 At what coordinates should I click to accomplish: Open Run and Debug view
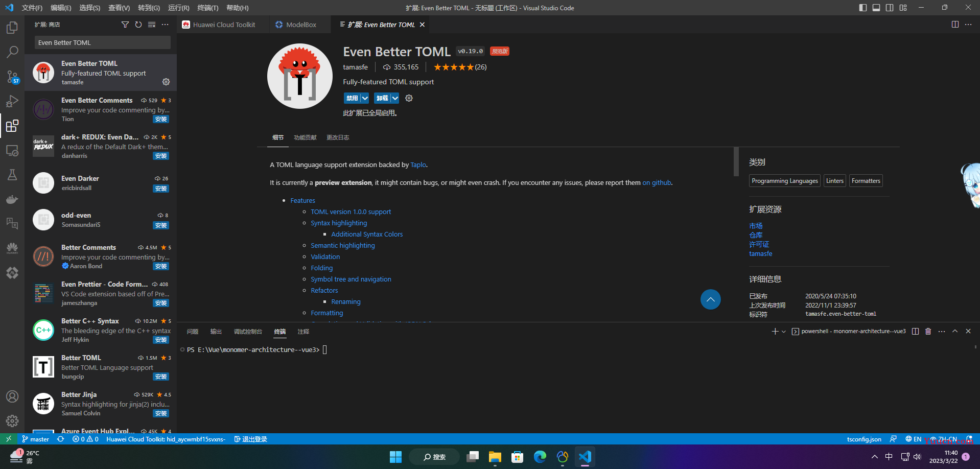tap(12, 101)
